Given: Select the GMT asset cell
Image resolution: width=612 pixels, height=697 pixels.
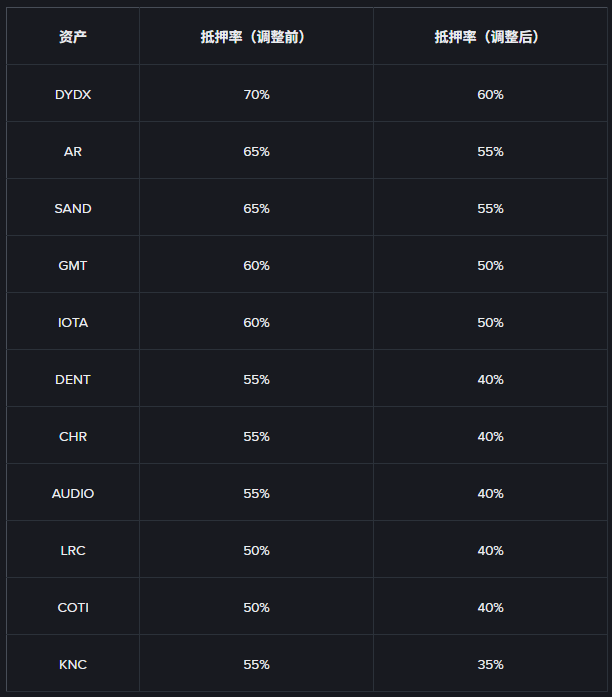Looking at the screenshot, I should click(x=73, y=265).
